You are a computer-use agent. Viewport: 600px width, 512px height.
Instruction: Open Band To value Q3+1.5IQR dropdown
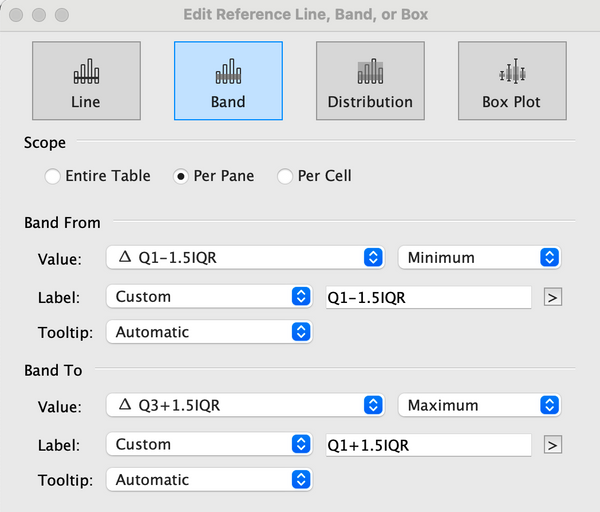point(244,406)
